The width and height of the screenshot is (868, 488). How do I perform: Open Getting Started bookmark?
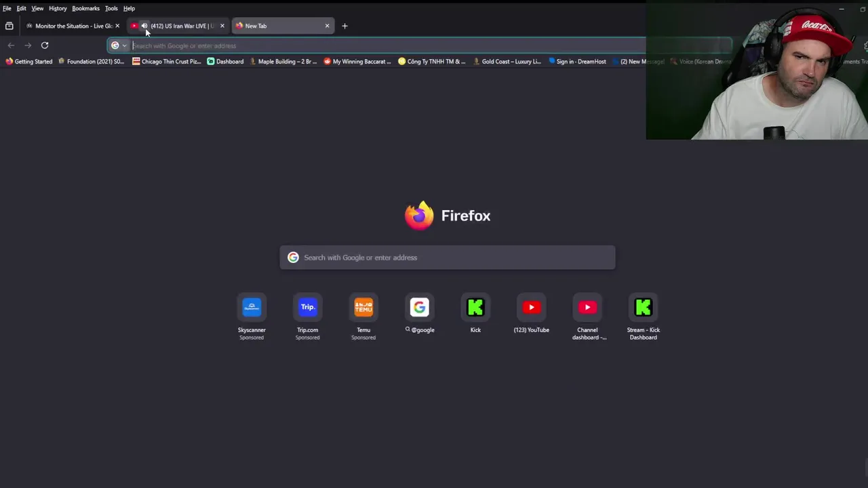click(29, 62)
